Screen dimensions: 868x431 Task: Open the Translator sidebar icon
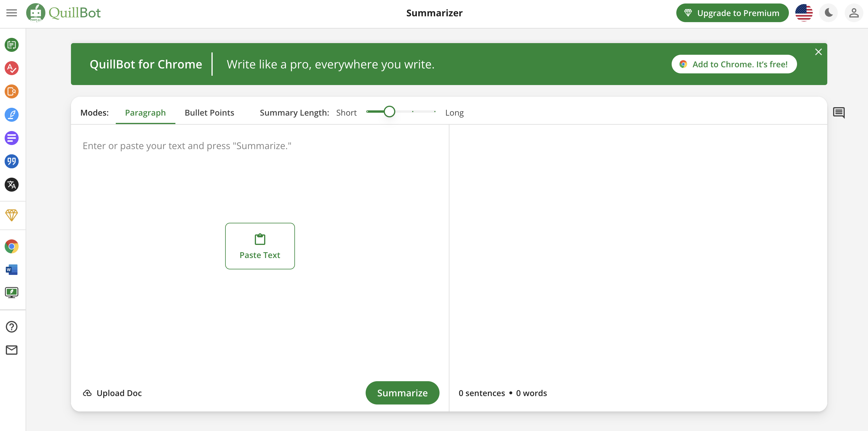tap(11, 184)
